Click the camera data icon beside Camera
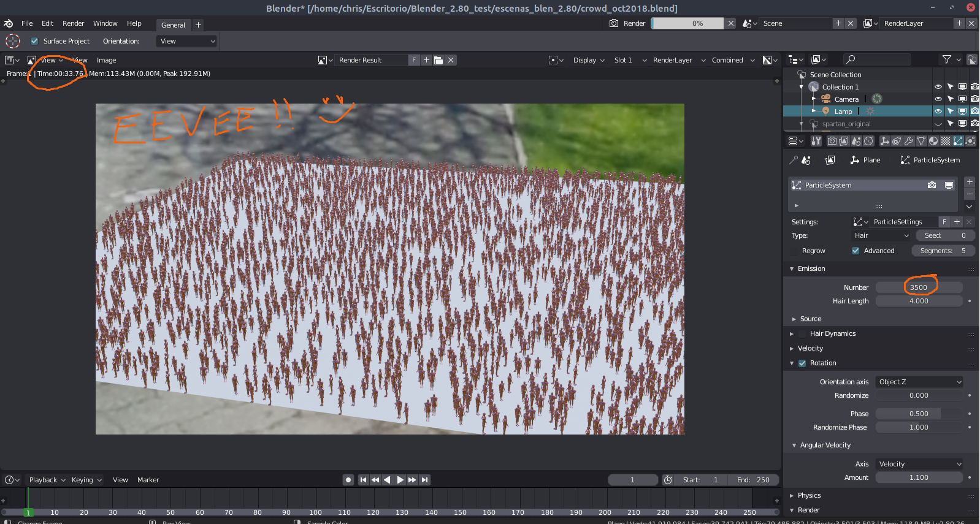This screenshot has width=980, height=524. tap(877, 99)
